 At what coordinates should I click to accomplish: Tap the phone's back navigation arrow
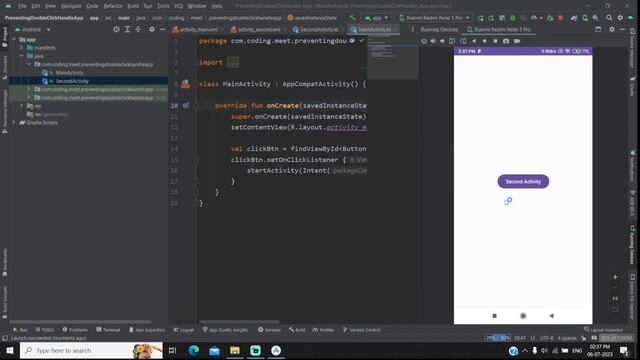point(551,316)
